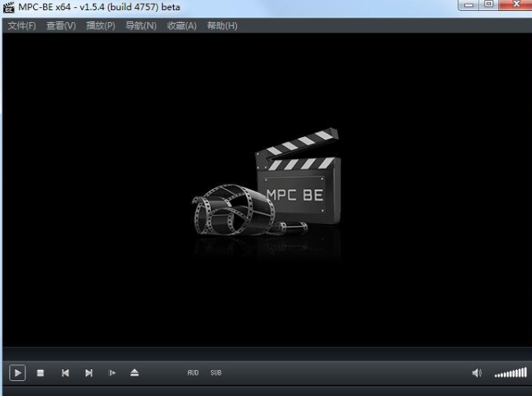This screenshot has height=396, width=532.
Task: Open the 文件(F) menu
Action: point(22,26)
